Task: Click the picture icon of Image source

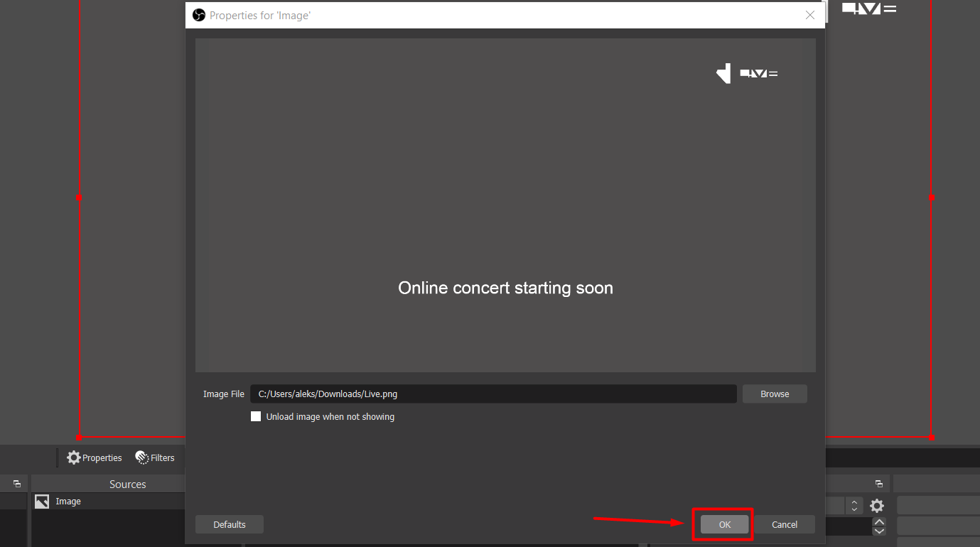Action: click(x=42, y=501)
